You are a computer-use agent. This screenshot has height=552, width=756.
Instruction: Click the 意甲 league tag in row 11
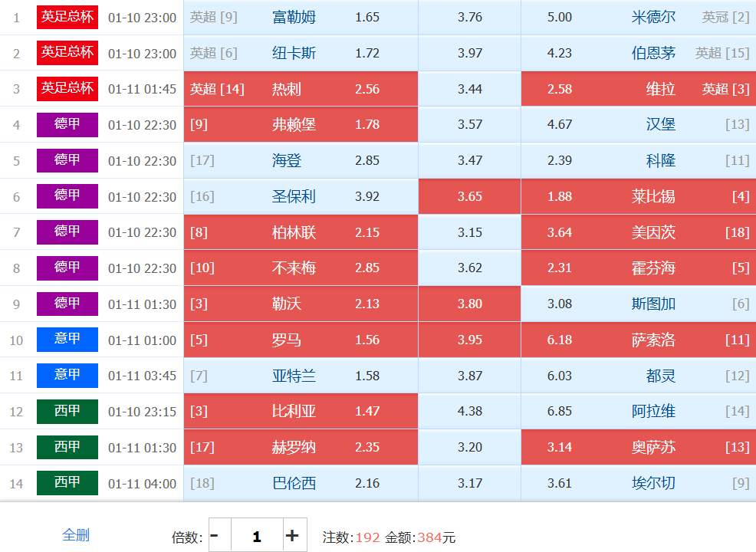point(67,376)
